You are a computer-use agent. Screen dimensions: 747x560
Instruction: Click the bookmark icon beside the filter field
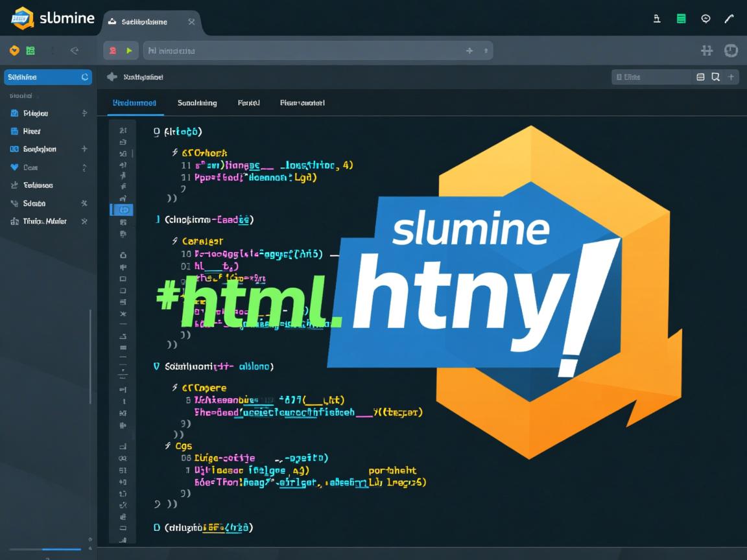(715, 76)
